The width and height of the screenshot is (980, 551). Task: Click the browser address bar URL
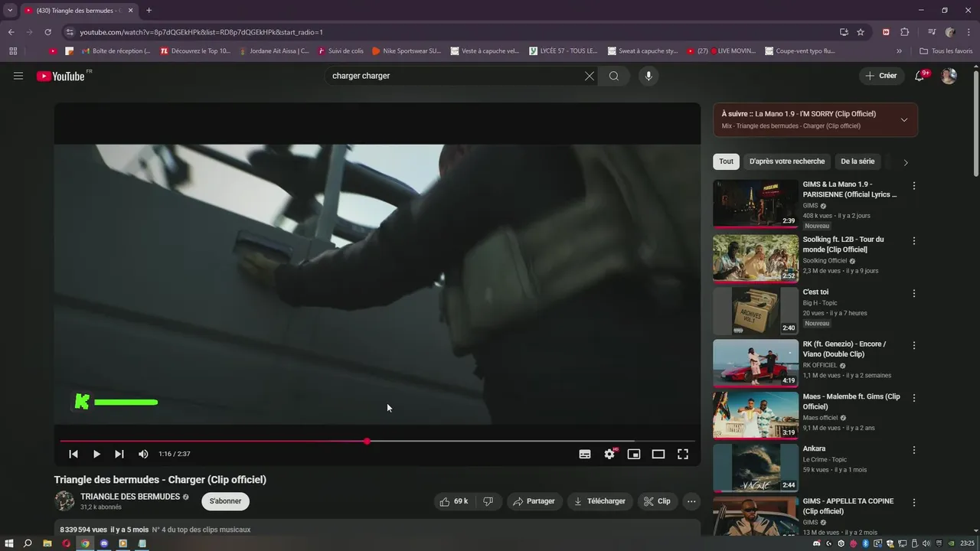coord(201,32)
